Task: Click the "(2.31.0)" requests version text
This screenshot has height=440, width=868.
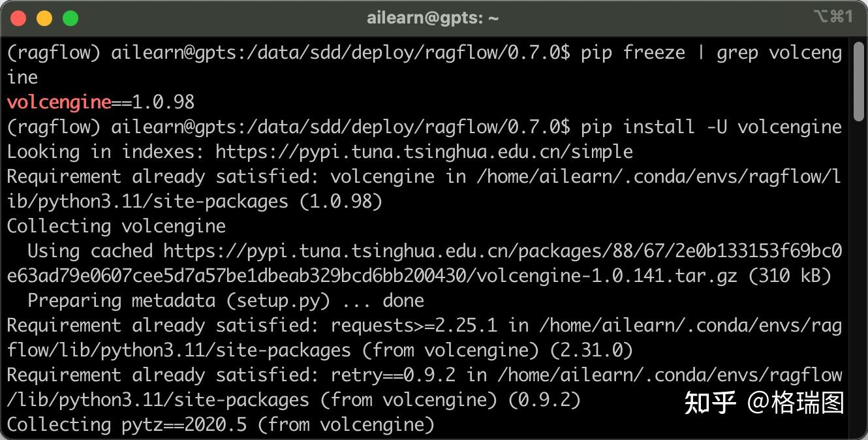Action: [591, 351]
